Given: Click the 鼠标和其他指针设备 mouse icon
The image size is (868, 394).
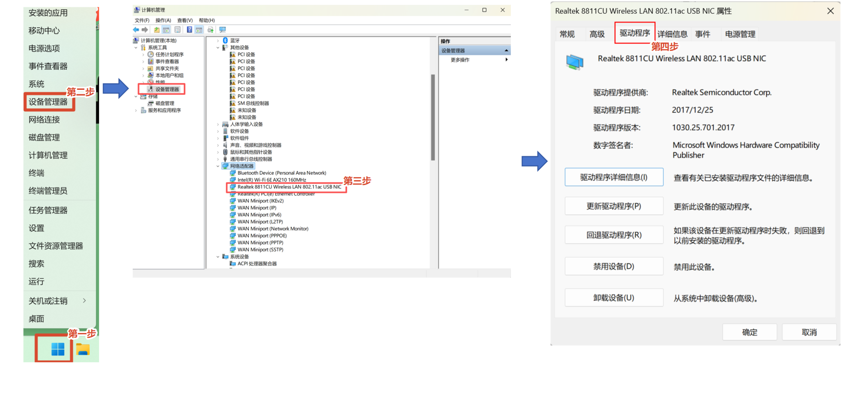Looking at the screenshot, I should tap(225, 152).
